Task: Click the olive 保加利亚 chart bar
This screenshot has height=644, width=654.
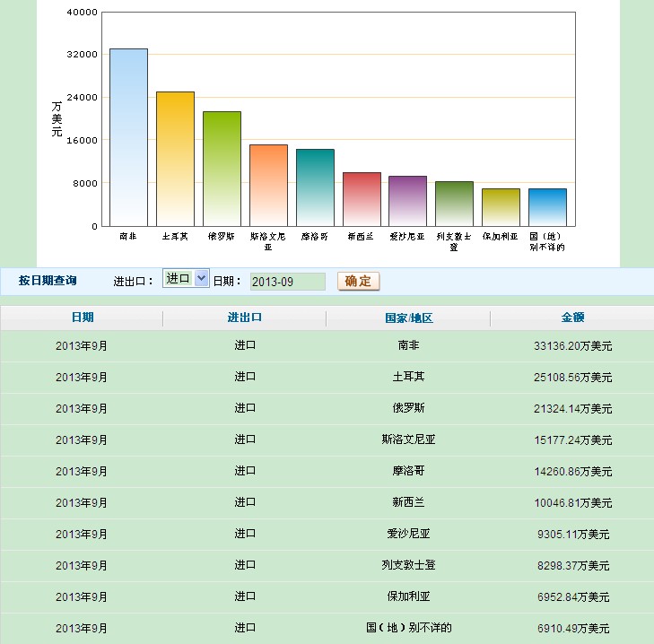Action: click(x=501, y=207)
